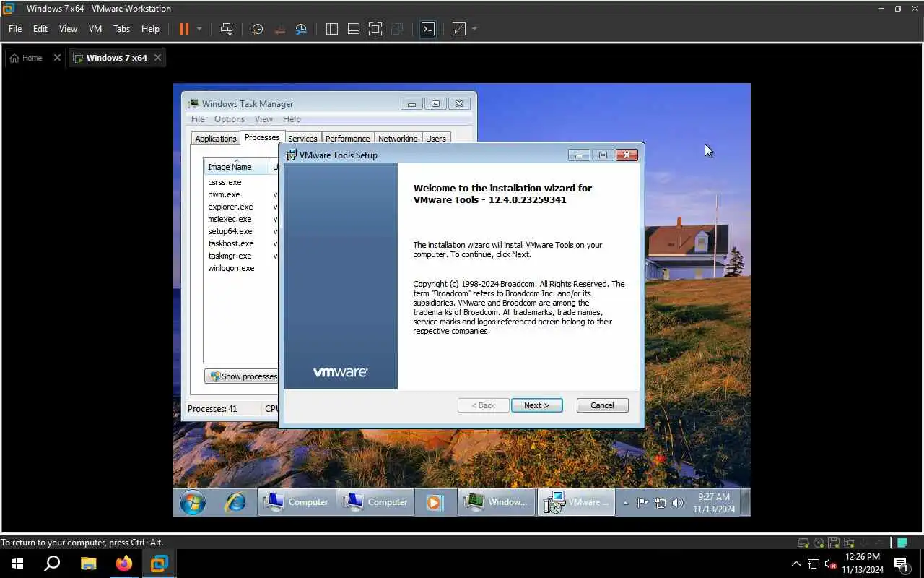Switch to Users tab in Task Manager
This screenshot has width=924, height=578.
pos(436,139)
